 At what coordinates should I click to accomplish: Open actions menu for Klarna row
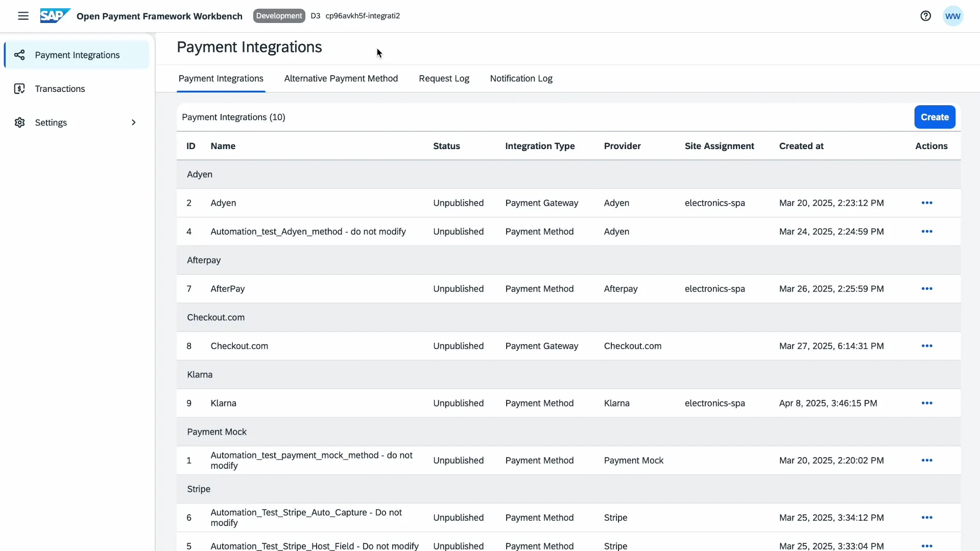click(x=927, y=403)
